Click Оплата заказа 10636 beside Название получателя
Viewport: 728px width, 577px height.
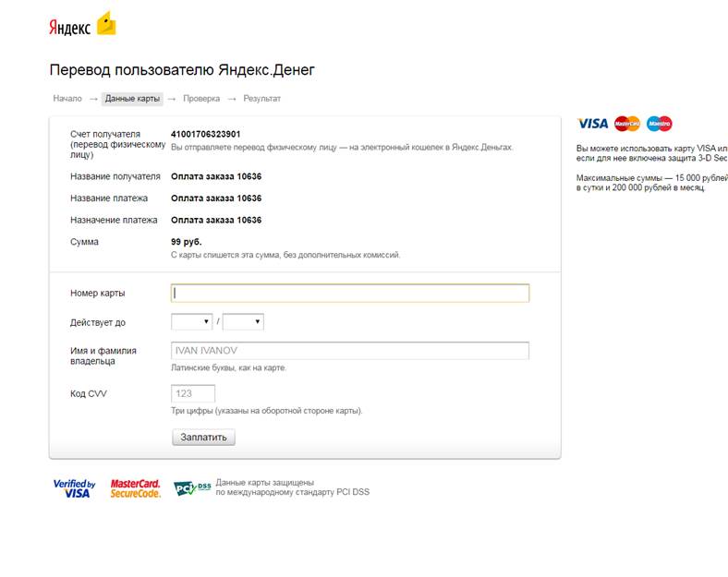point(216,176)
